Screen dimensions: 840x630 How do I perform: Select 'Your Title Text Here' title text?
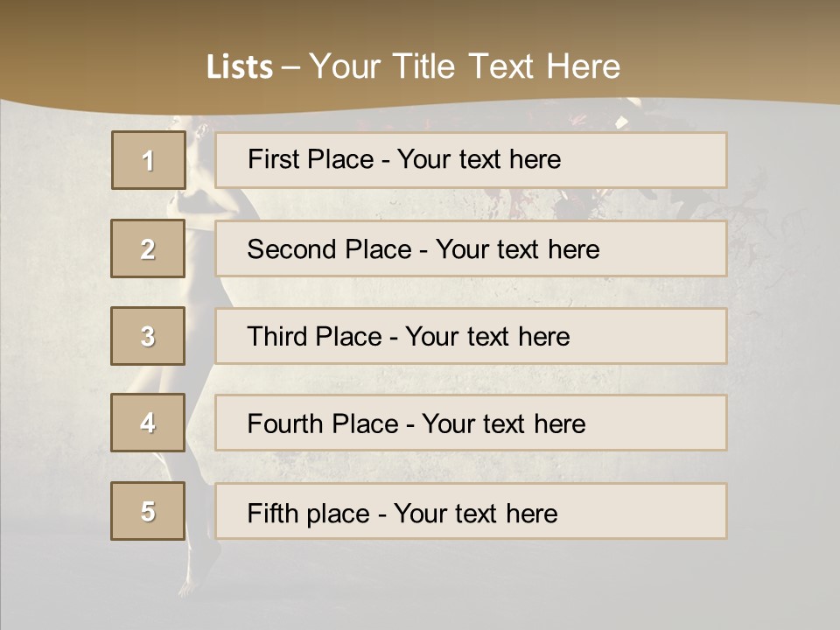[465, 66]
